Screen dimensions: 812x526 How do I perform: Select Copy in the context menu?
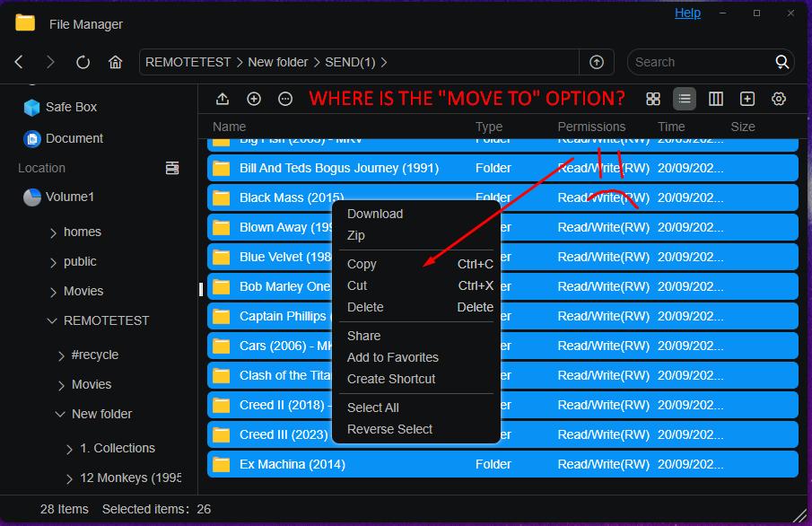pyautogui.click(x=416, y=264)
